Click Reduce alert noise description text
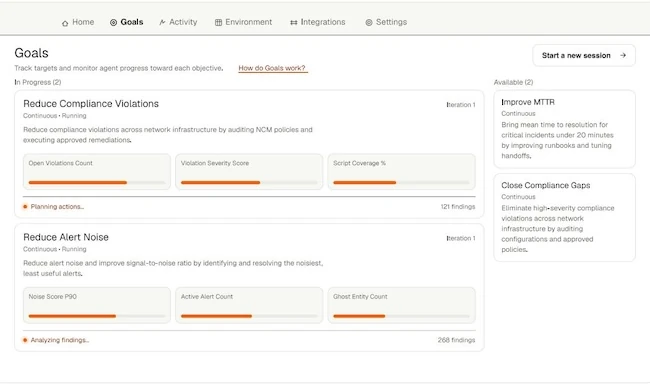This screenshot has width=650, height=385. coord(173,268)
